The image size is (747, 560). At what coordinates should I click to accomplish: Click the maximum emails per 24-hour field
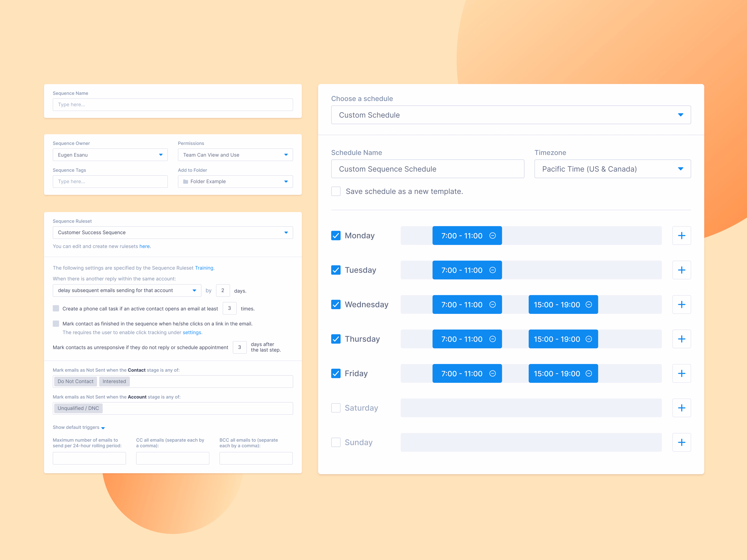click(89, 458)
